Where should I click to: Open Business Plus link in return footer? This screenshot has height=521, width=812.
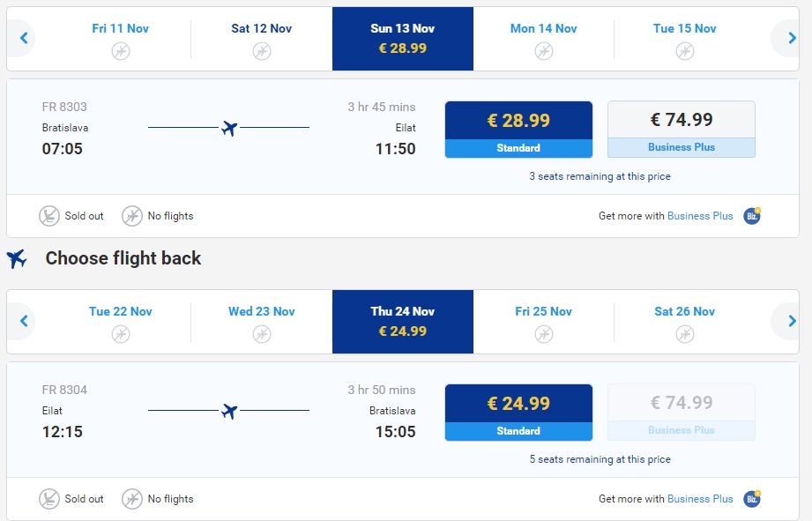click(700, 499)
